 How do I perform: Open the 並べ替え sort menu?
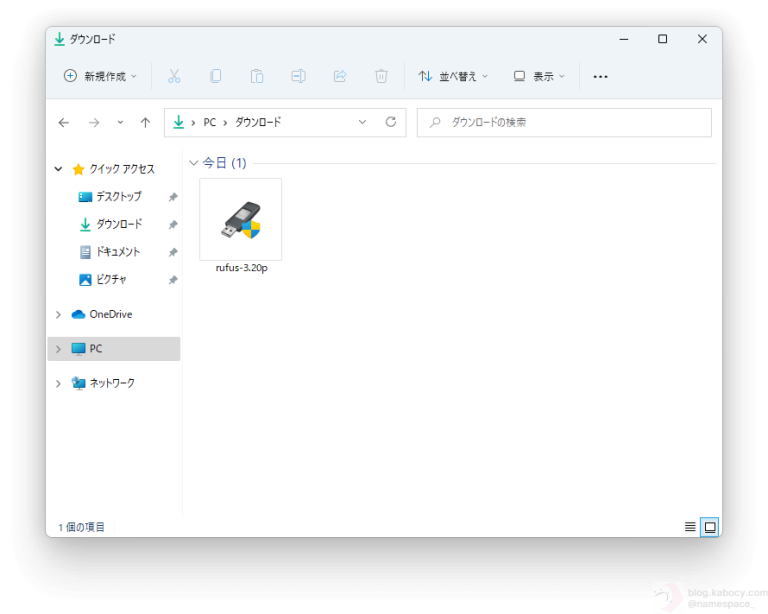[x=453, y=76]
